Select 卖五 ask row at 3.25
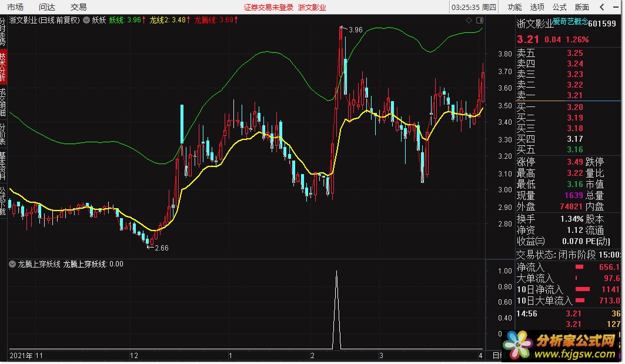The width and height of the screenshot is (625, 364). pos(569,53)
